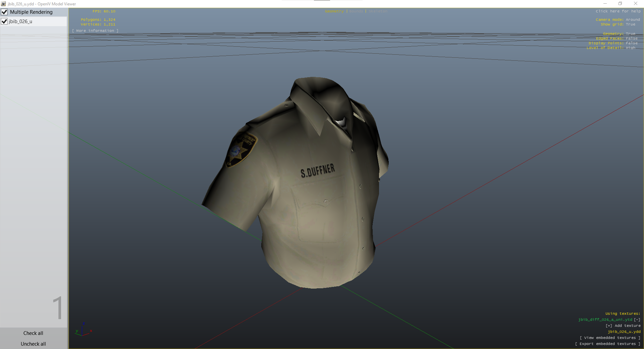This screenshot has width=644, height=349.
Task: Uncheck the jbib_026_u model checkbox
Action: click(x=4, y=21)
